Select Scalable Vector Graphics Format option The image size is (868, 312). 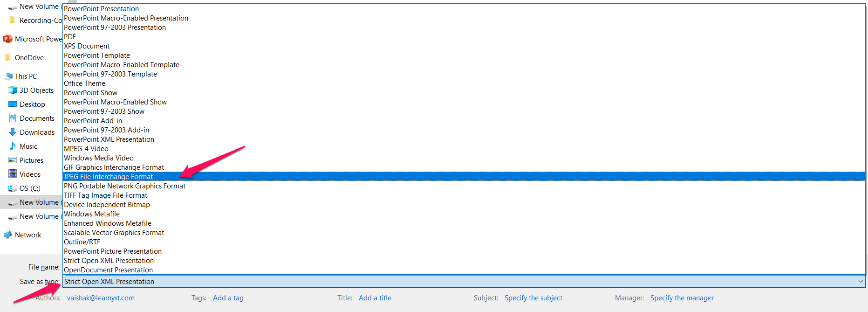tap(114, 233)
